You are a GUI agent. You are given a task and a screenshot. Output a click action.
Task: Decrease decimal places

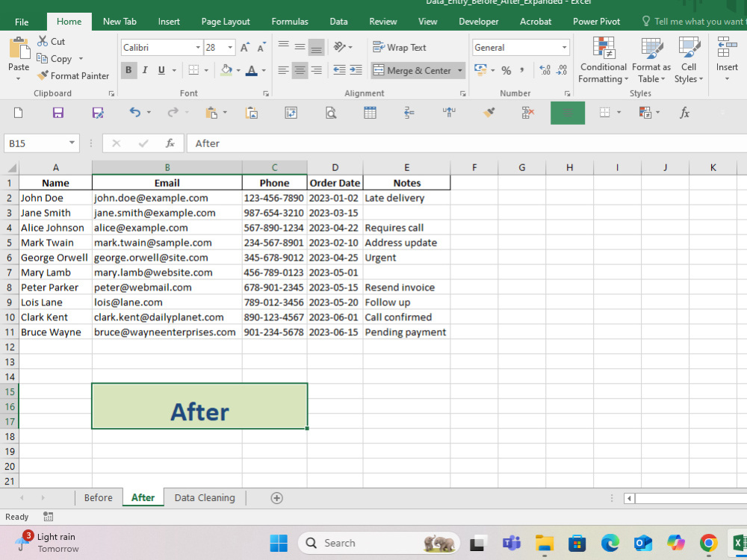562,70
